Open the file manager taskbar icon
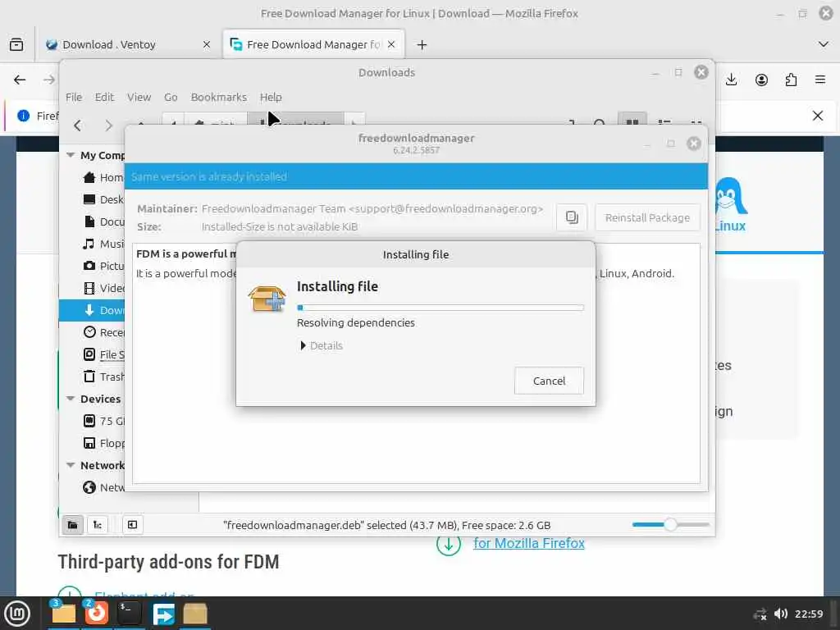Screen dimensions: 840x630 click(x=64, y=614)
